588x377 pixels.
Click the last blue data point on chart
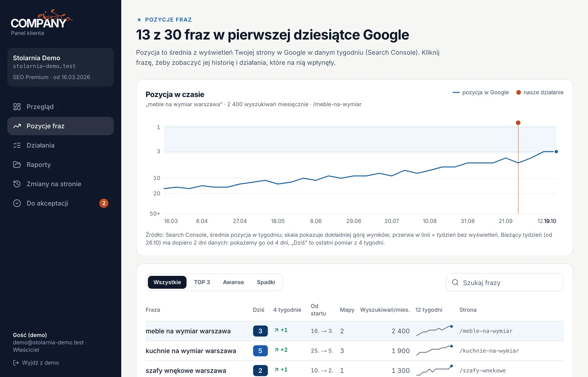556,152
